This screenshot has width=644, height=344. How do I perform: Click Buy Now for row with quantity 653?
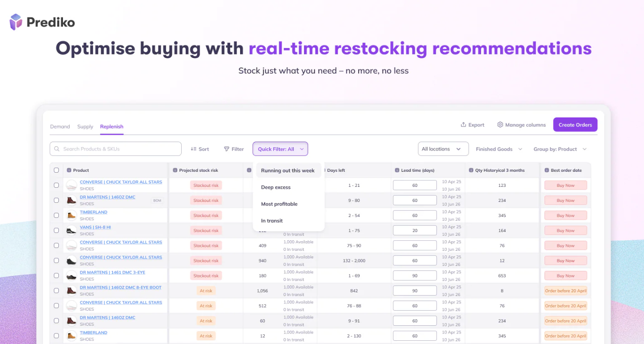tap(565, 276)
